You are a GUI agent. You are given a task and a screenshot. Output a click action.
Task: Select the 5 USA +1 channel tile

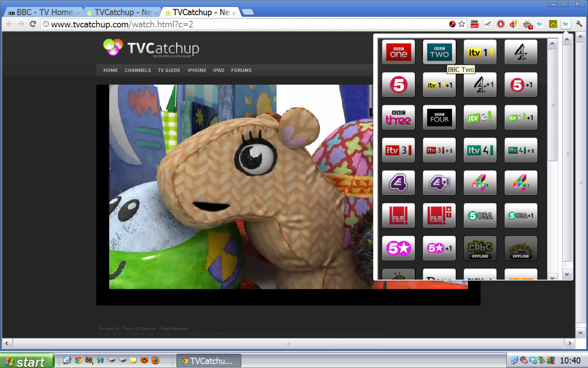(x=521, y=216)
